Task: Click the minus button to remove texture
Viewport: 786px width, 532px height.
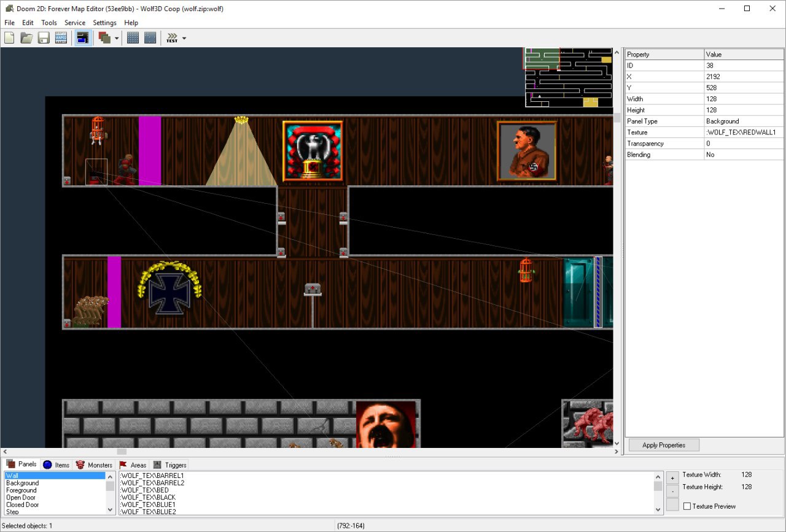Action: coord(672,491)
